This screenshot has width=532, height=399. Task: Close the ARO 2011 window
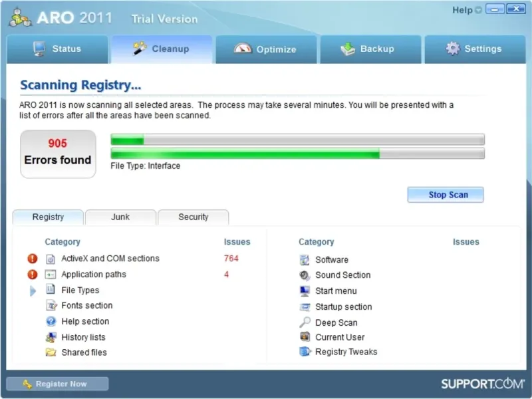(516, 9)
